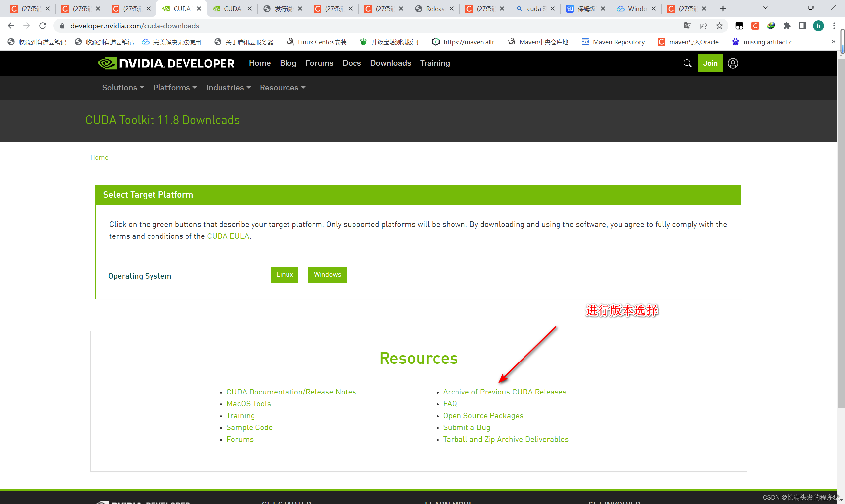The height and width of the screenshot is (504, 845).
Task: Click the colorful globe extension icon
Action: tap(771, 26)
